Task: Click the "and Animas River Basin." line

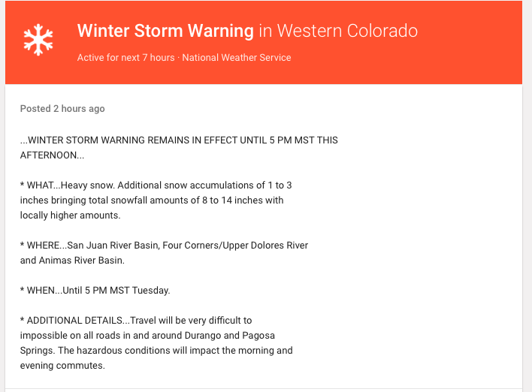Action: click(x=72, y=261)
